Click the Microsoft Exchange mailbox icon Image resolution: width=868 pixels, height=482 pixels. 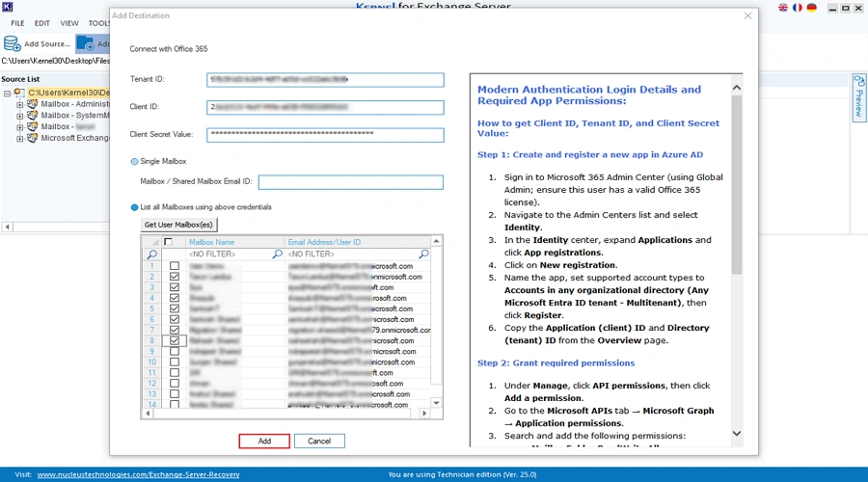tap(32, 138)
